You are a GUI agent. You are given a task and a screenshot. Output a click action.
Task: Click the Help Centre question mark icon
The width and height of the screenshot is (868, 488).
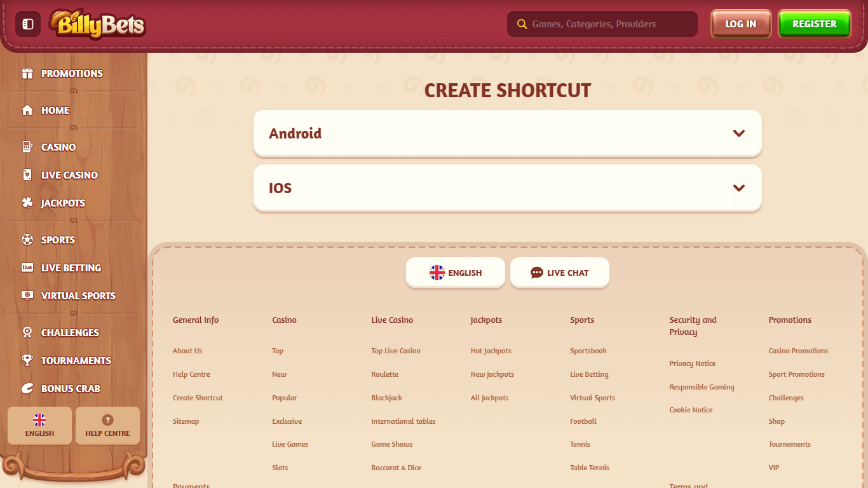pyautogui.click(x=107, y=420)
